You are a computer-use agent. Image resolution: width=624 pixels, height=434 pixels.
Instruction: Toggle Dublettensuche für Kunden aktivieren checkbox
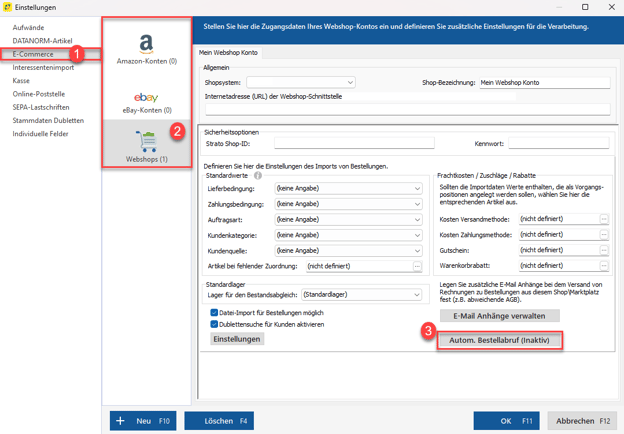click(215, 324)
